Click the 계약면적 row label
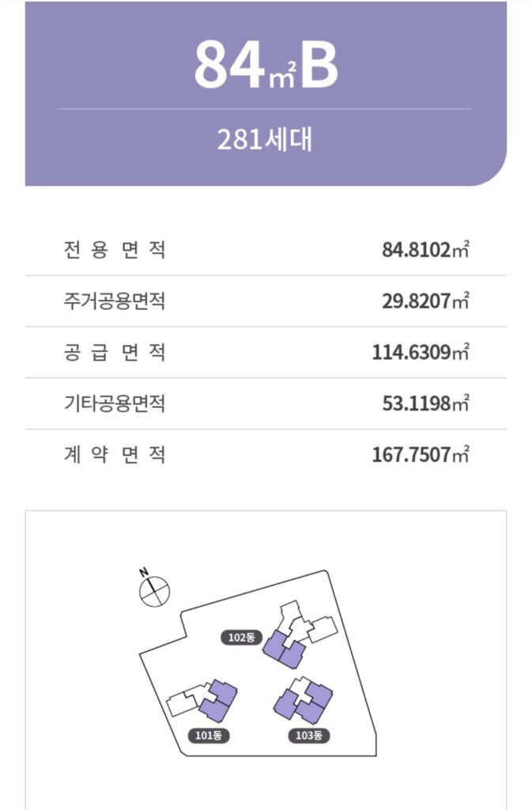The width and height of the screenshot is (532, 810). 115,455
